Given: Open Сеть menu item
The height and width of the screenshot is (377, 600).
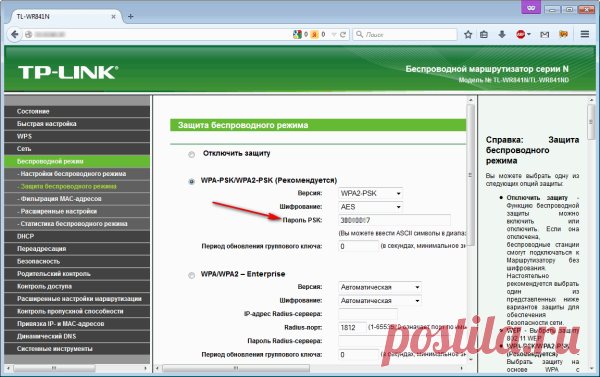Looking at the screenshot, I should (77, 149).
